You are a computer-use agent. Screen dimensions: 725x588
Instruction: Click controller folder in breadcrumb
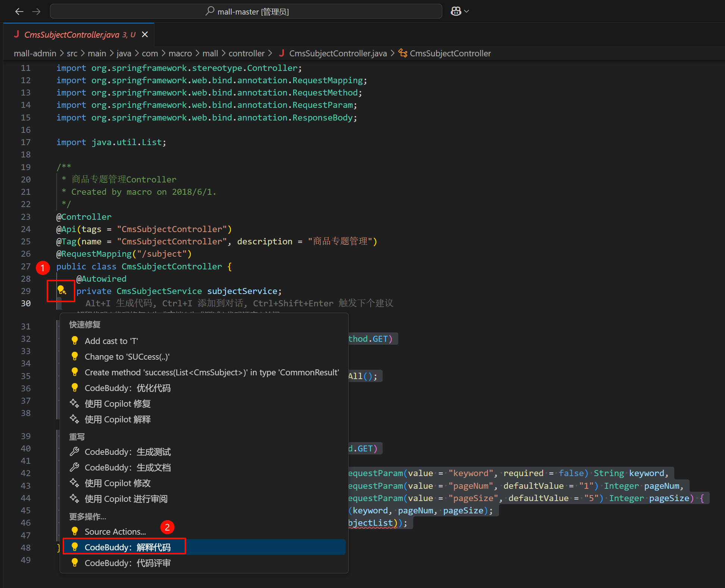pyautogui.click(x=246, y=53)
